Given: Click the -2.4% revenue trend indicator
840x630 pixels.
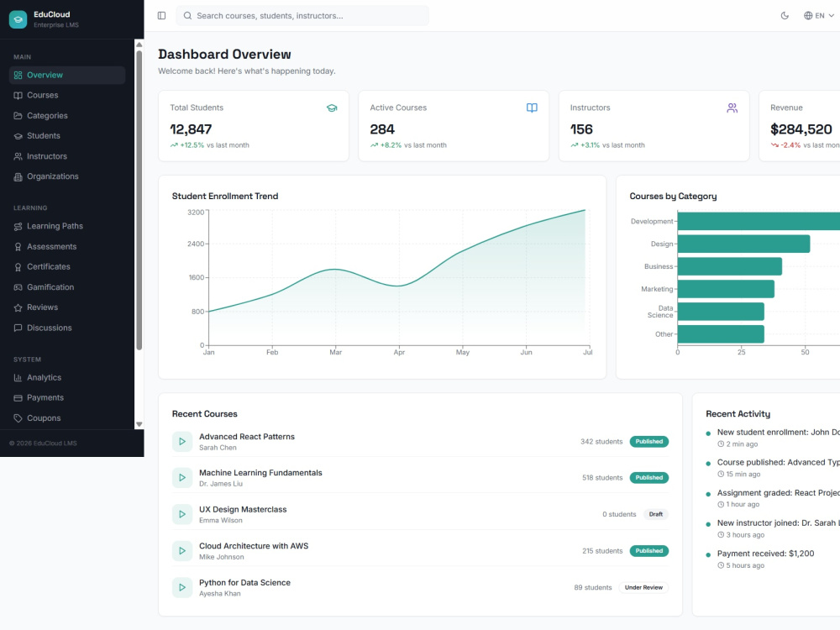Looking at the screenshot, I should 786,145.
